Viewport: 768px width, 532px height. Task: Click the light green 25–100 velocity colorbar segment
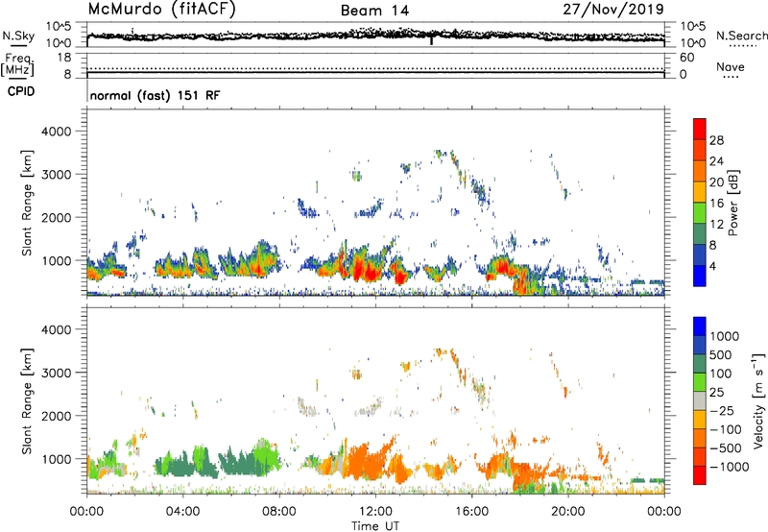tap(700, 382)
